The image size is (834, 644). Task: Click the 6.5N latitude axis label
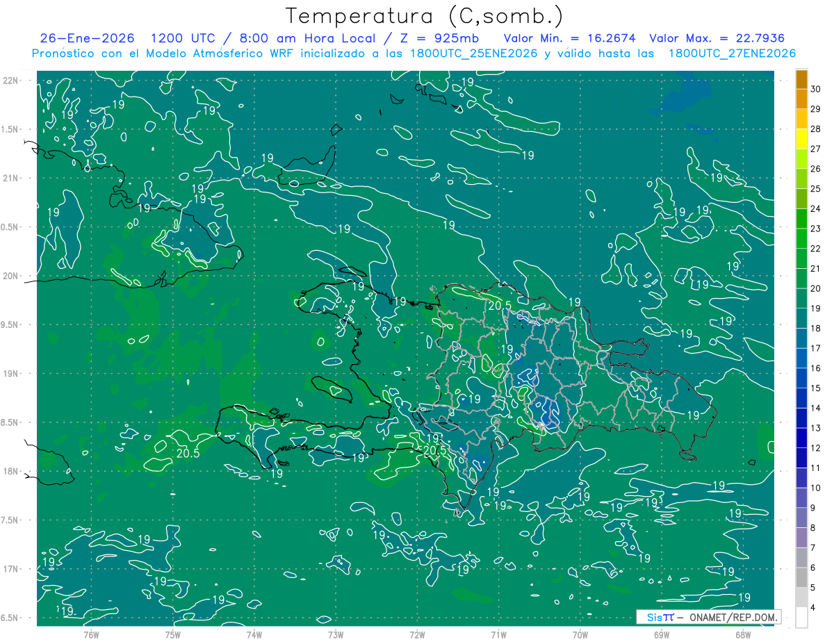point(10,618)
